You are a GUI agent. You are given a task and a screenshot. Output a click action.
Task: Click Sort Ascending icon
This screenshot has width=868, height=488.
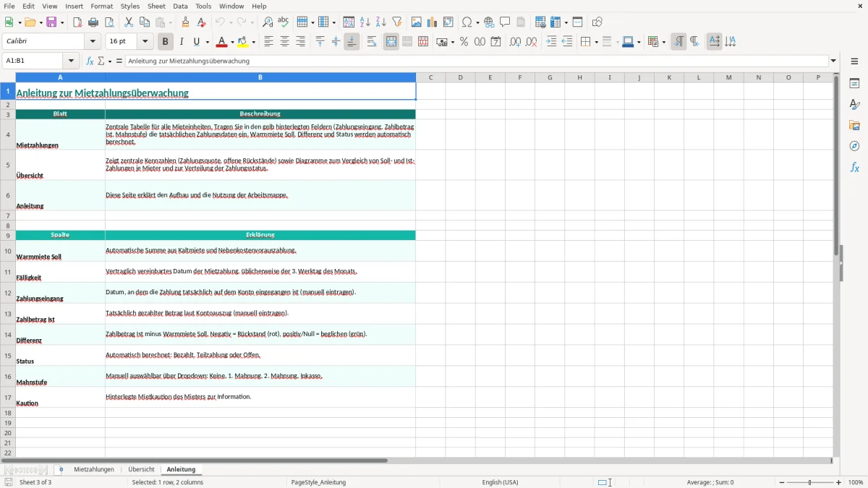click(365, 22)
